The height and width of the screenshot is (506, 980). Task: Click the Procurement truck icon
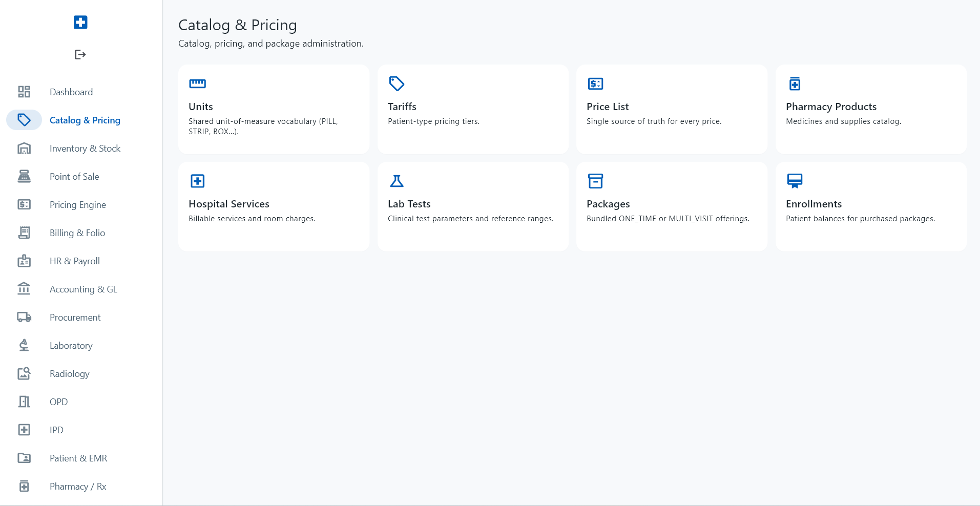[24, 317]
